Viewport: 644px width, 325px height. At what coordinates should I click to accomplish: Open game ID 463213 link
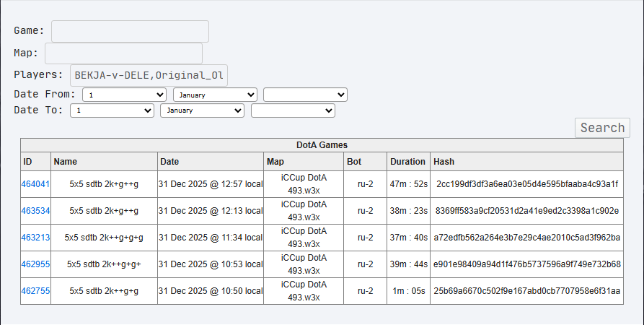pyautogui.click(x=35, y=238)
